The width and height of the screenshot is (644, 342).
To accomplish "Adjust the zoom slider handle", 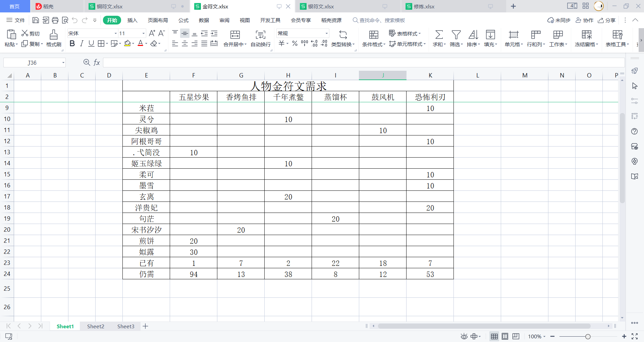I will coord(588,336).
